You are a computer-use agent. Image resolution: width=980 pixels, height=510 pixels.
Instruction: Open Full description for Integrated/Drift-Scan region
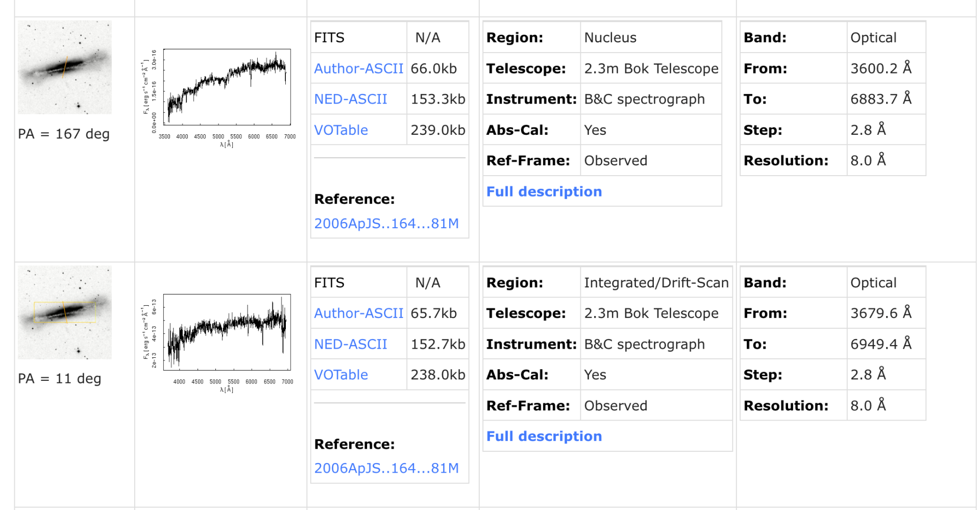(x=544, y=436)
